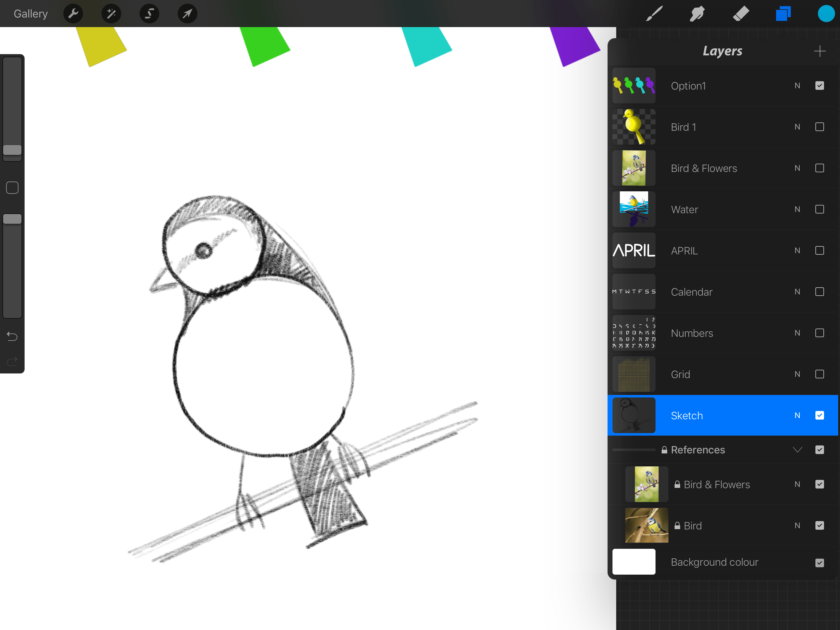Return to the Gallery
This screenshot has width=840, height=630.
coord(31,14)
